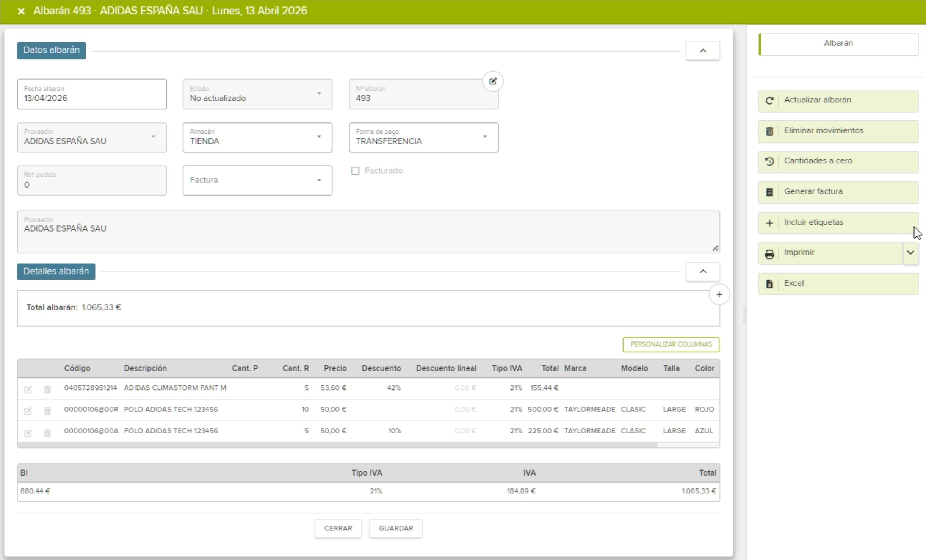Click the Ref. pedido input field
This screenshot has height=560, width=926.
point(92,180)
